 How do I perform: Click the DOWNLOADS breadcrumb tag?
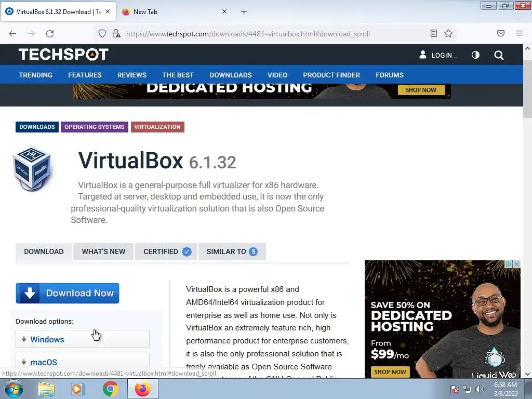pyautogui.click(x=37, y=127)
